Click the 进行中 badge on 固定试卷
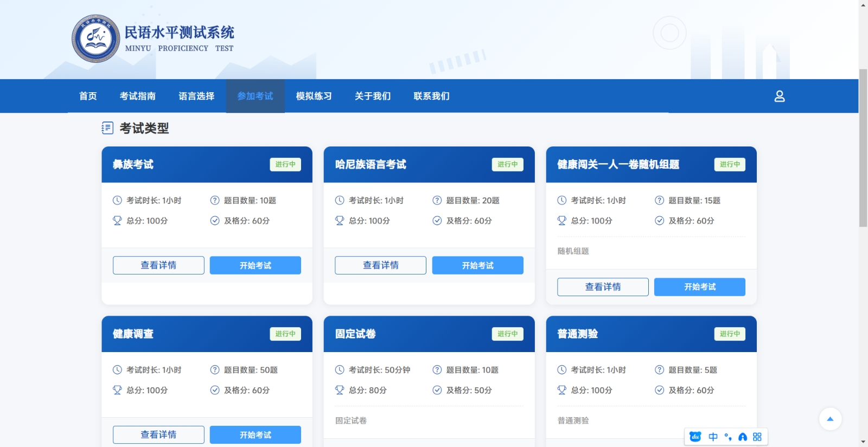The image size is (868, 447). tap(508, 334)
